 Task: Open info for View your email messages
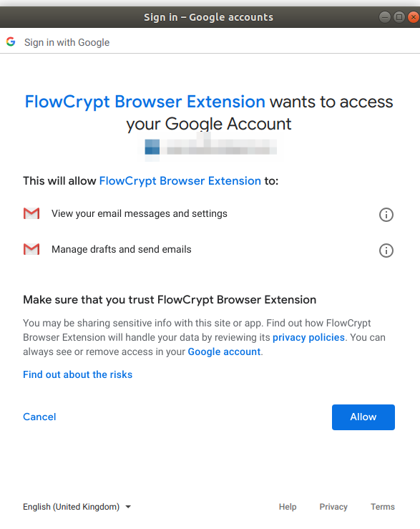386,215
